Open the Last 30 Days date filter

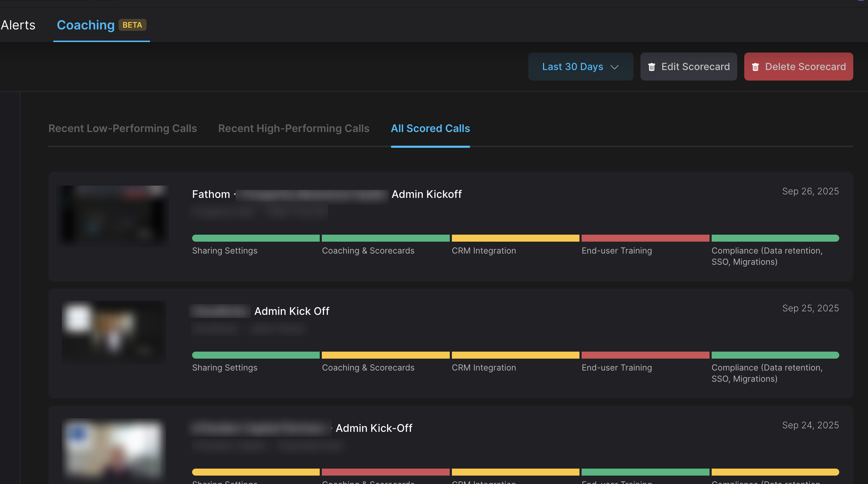(573, 67)
